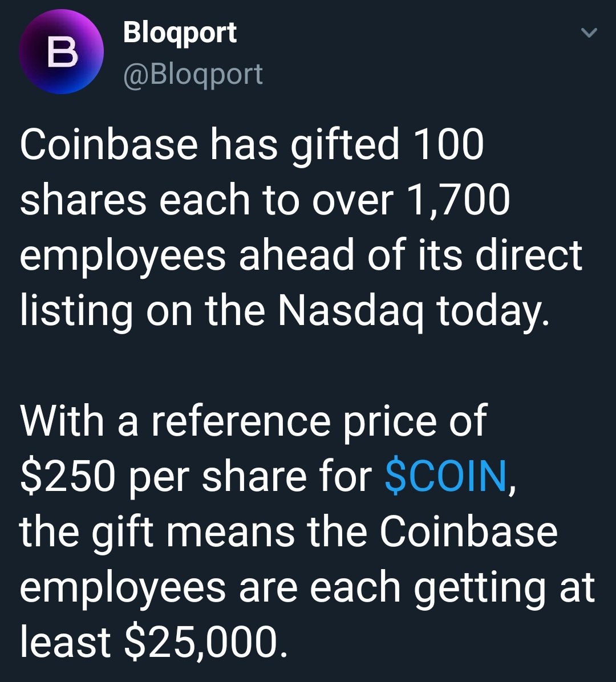Click the '$250' reference price text
616x682 pixels.
click(x=68, y=476)
